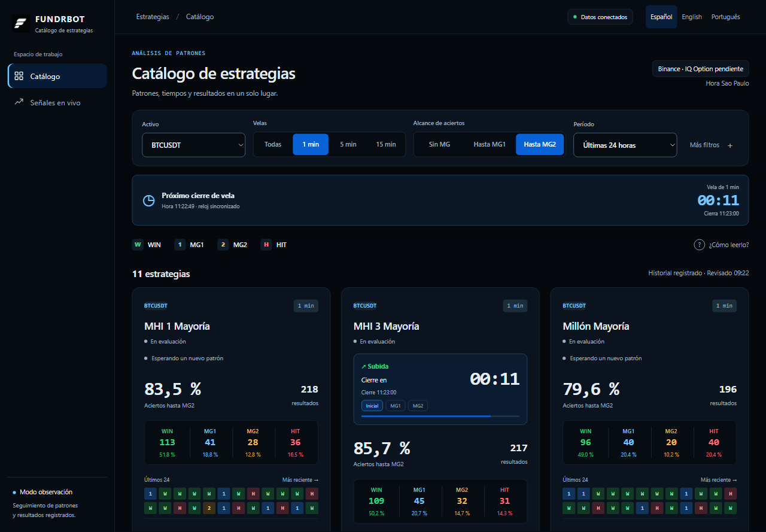Click the 1 min badge on Millón Mayoría card
Image resolution: width=766 pixels, height=532 pixels.
click(724, 306)
